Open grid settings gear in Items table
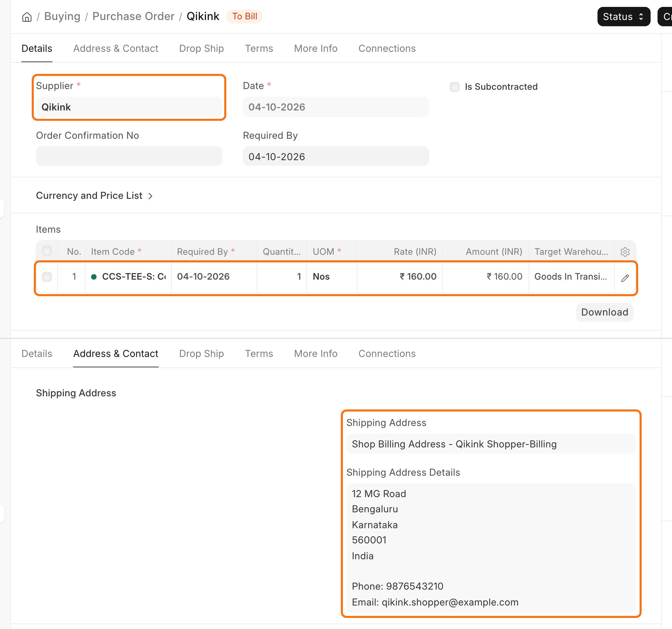Screen dimensions: 672x629 pyautogui.click(x=625, y=252)
